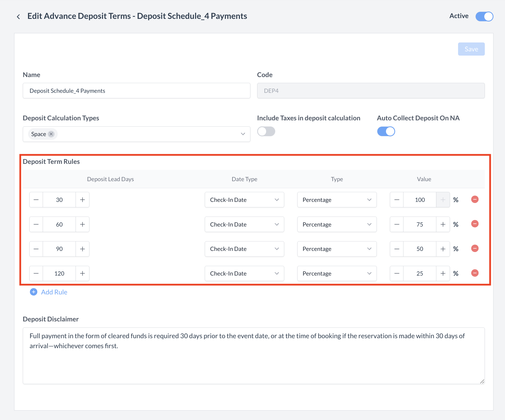Enable Include Taxes in deposit calculation

266,131
